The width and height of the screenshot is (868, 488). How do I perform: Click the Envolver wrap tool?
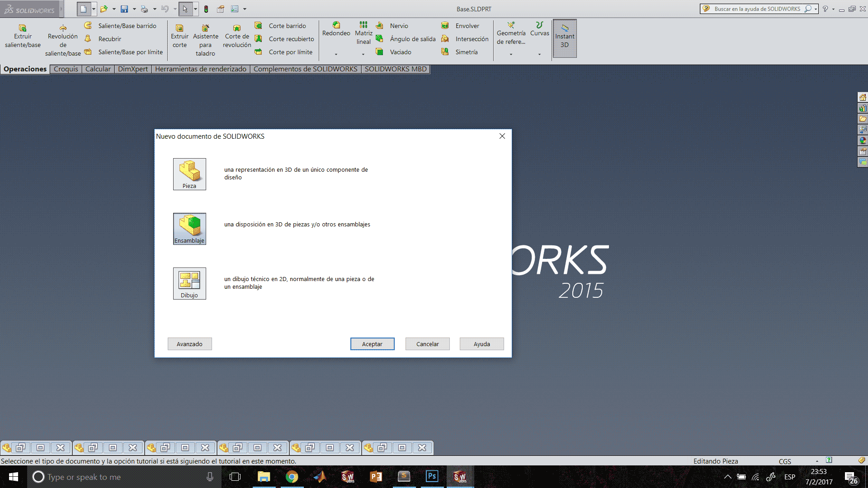click(460, 26)
